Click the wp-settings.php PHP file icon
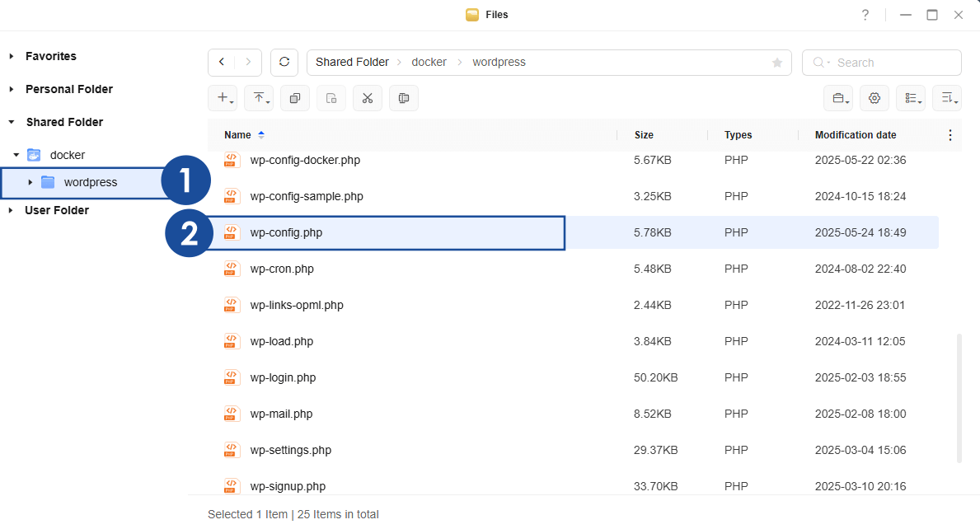 pyautogui.click(x=232, y=450)
